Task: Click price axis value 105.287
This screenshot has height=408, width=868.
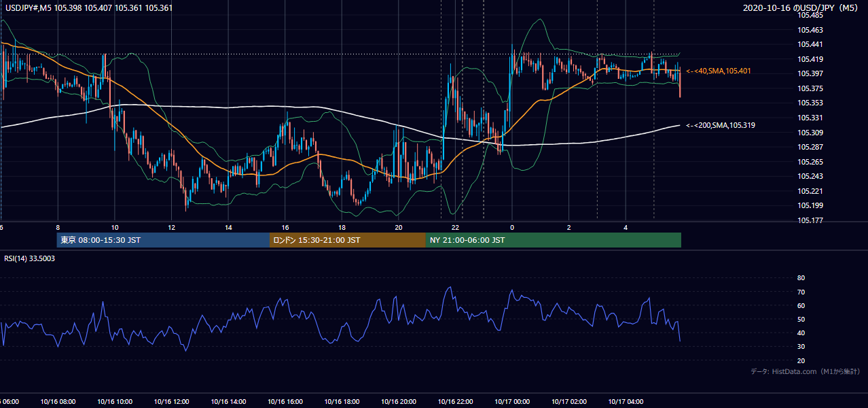Action: [810, 147]
